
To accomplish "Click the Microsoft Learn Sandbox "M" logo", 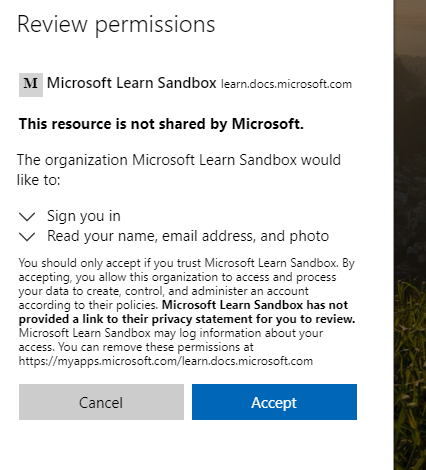I will tap(31, 85).
